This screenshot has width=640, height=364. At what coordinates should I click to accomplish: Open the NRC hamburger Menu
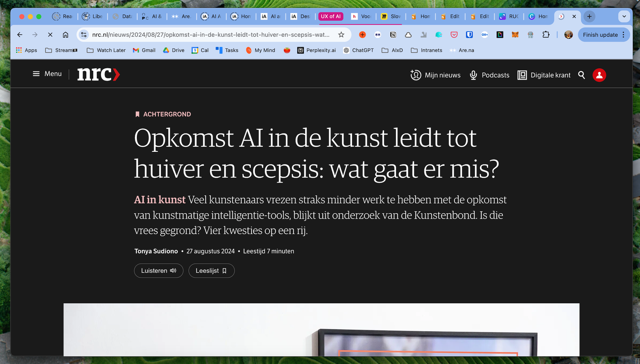point(47,74)
